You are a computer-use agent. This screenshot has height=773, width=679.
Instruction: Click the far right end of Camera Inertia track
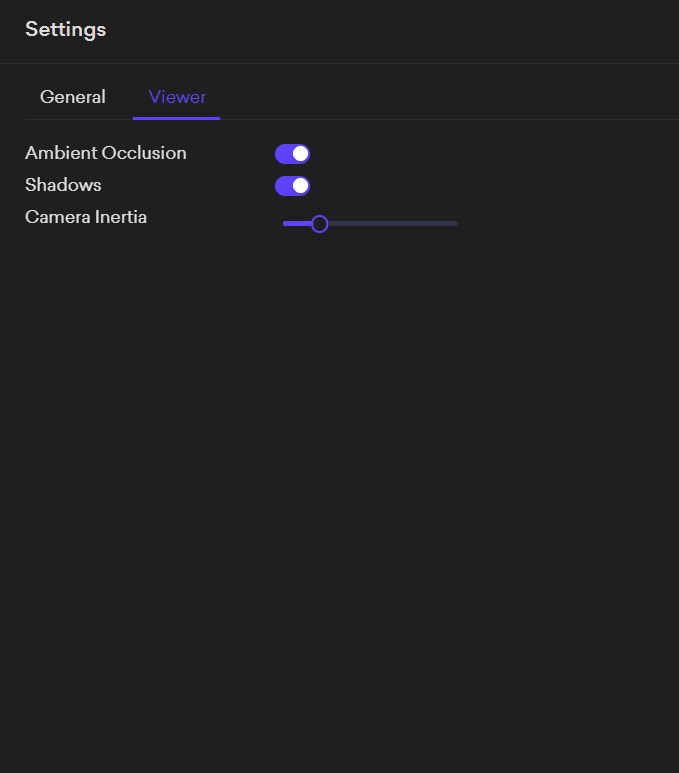coord(456,224)
